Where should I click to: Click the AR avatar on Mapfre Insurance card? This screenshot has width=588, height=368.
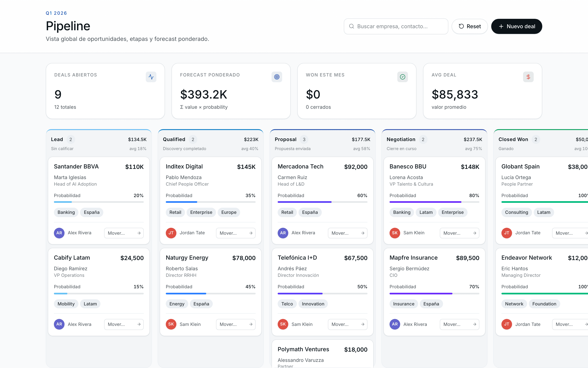pos(395,324)
